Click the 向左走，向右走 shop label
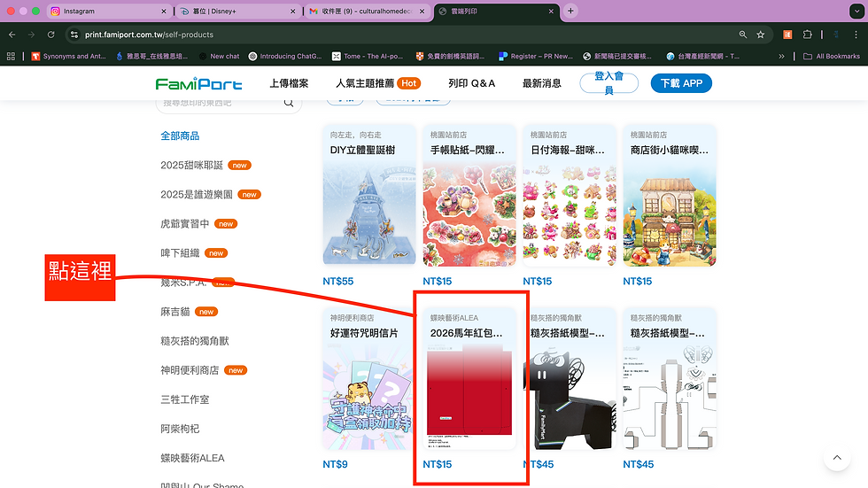868x488 pixels. [x=356, y=135]
